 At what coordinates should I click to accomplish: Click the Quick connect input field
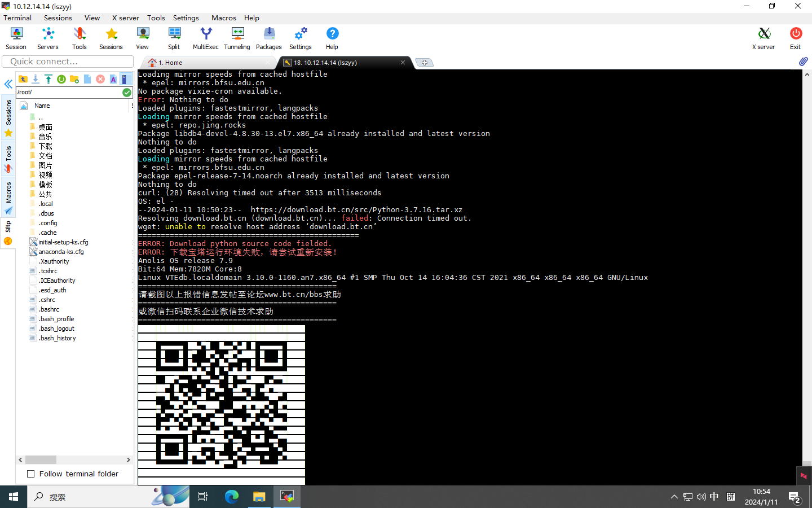pyautogui.click(x=68, y=62)
